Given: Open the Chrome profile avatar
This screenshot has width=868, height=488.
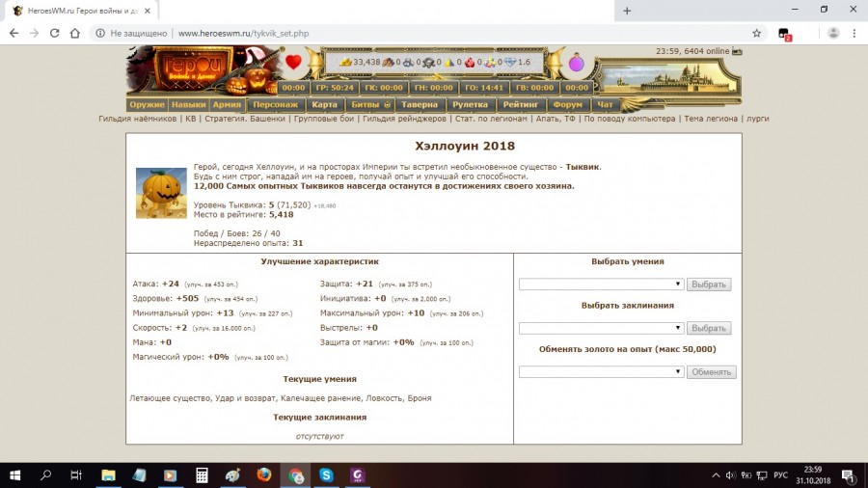Looking at the screenshot, I should click(x=832, y=33).
